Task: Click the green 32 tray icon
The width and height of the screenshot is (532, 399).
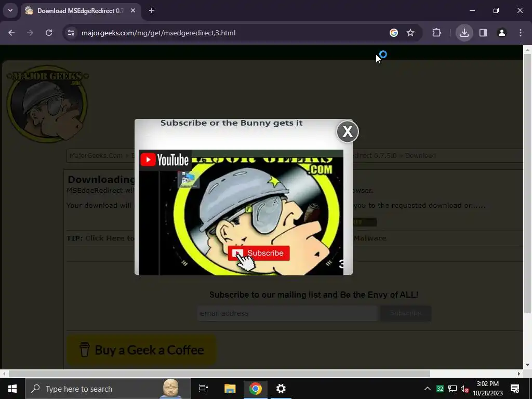Action: coord(440,389)
